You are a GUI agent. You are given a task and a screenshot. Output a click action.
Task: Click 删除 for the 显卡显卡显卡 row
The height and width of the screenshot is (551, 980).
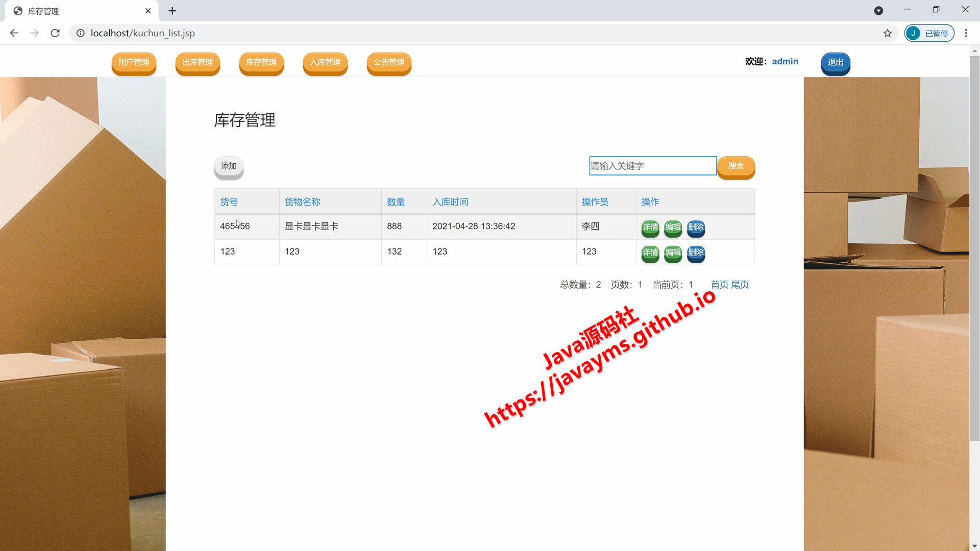coord(696,228)
